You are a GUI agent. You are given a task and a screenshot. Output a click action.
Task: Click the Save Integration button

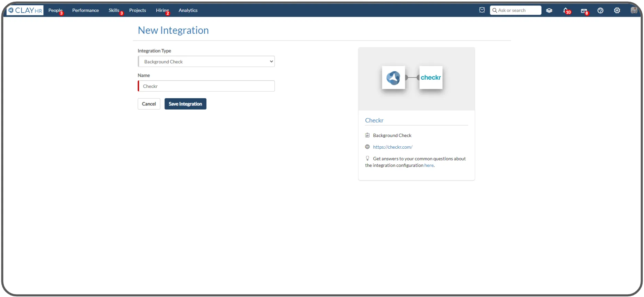pyautogui.click(x=185, y=104)
